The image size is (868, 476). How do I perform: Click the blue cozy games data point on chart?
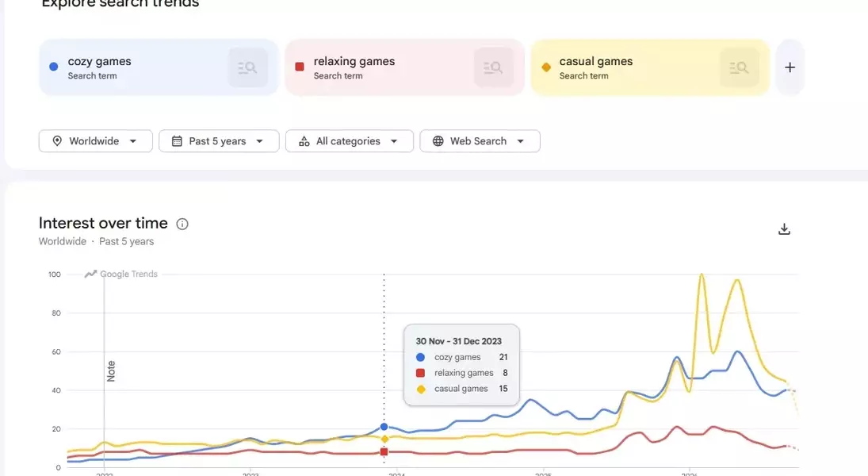tap(384, 427)
